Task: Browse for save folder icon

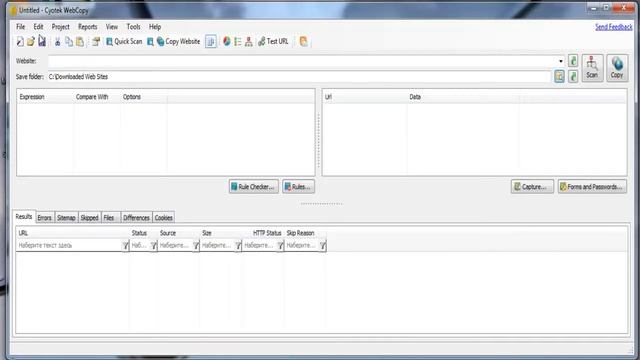Action: 560,76
